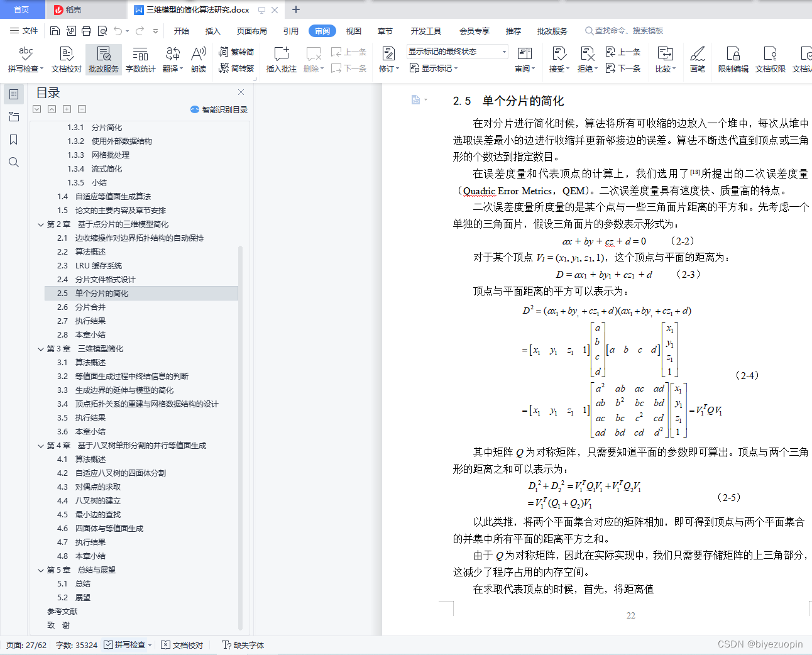Click the undo arrow icon
This screenshot has height=655, width=812.
pyautogui.click(x=118, y=31)
